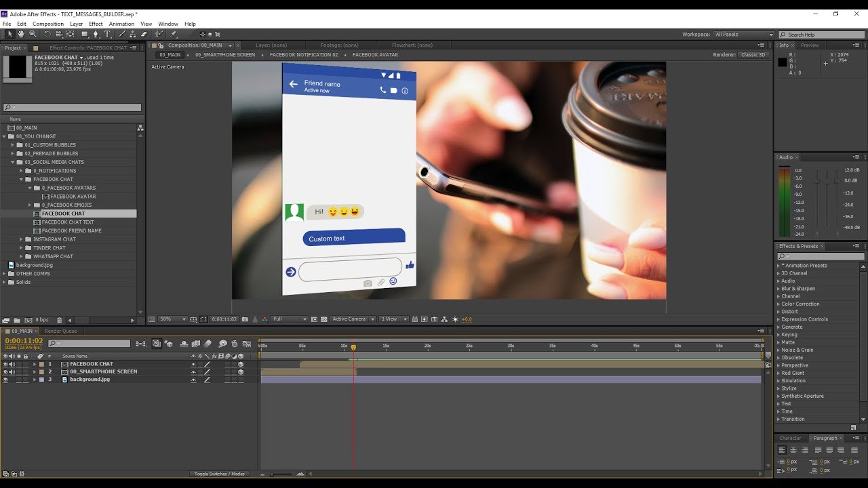The height and width of the screenshot is (488, 868).
Task: Mute audio of the FACEBOOK CHAT layer
Action: (12, 364)
